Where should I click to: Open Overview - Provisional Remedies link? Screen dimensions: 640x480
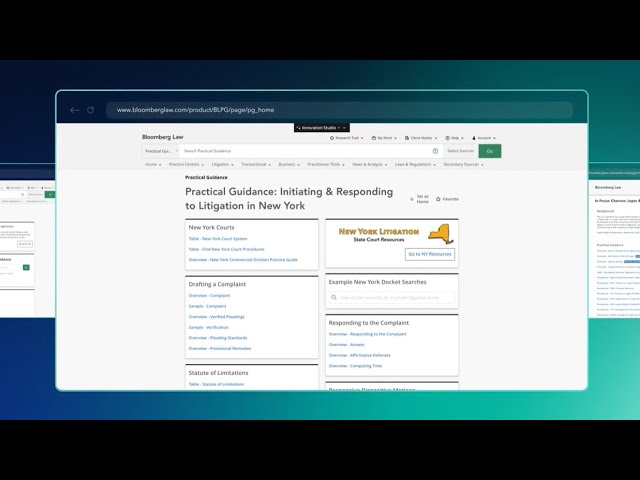220,349
